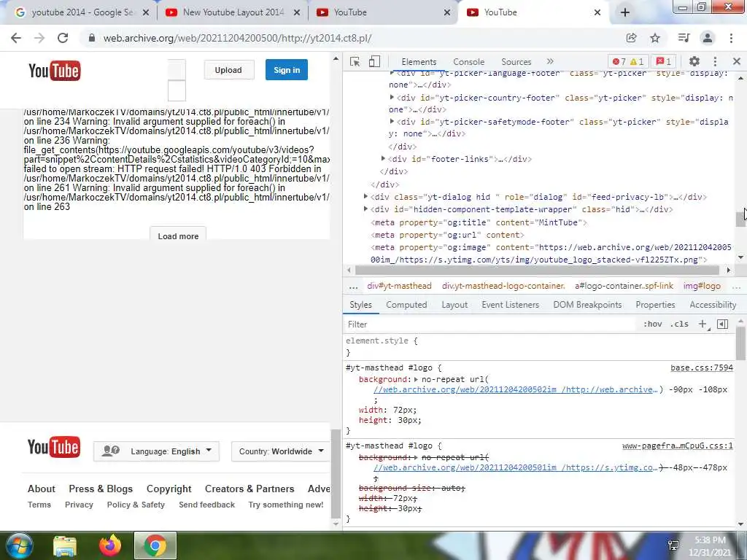Open the base.css:7594 source link
Image resolution: width=747 pixels, height=560 pixels.
click(702, 367)
